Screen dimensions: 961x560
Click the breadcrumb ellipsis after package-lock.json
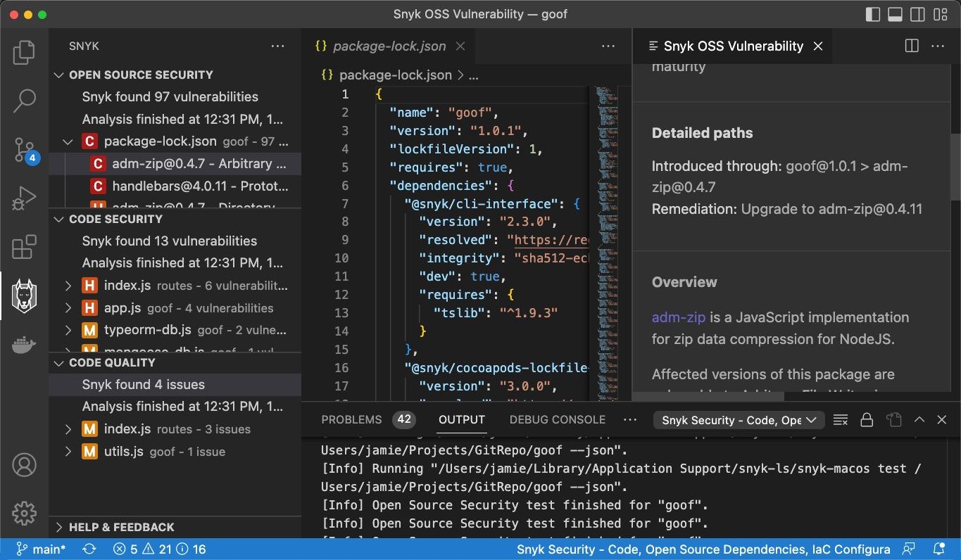(x=474, y=75)
